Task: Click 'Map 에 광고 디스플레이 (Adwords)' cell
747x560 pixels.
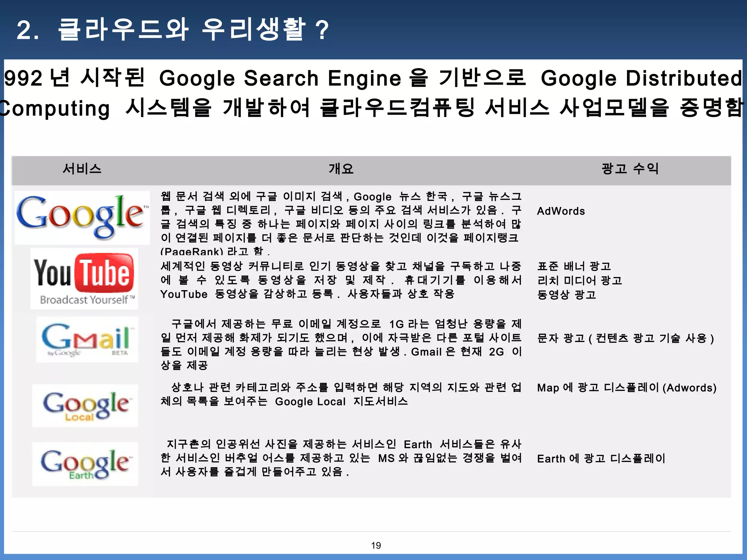Action: pyautogui.click(x=627, y=388)
